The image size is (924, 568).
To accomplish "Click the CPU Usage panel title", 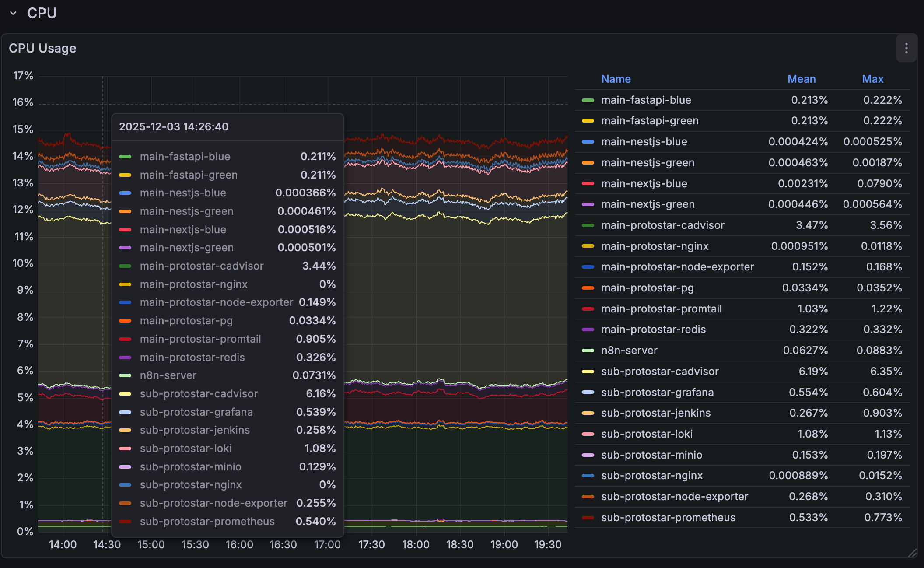I will pyautogui.click(x=42, y=48).
